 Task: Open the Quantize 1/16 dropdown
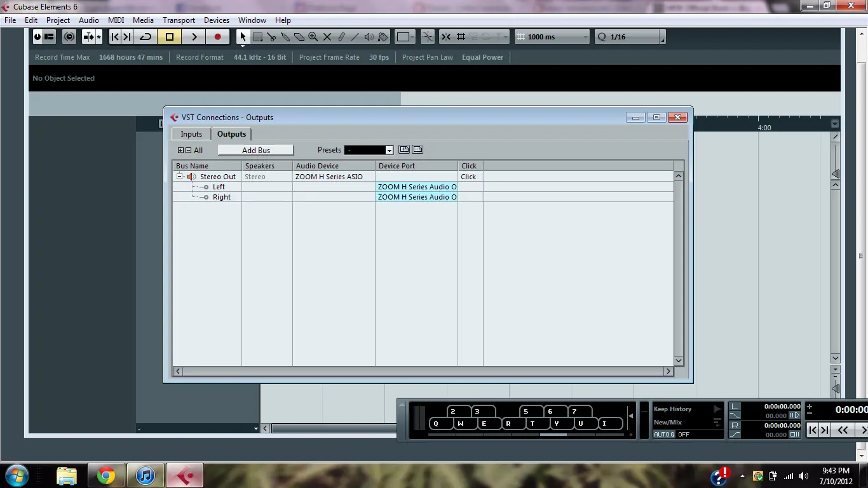630,37
